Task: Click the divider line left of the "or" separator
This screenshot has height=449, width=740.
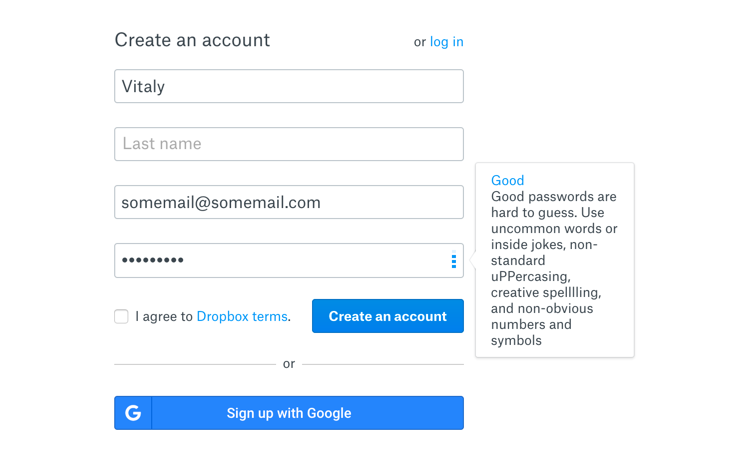Action: tap(195, 364)
